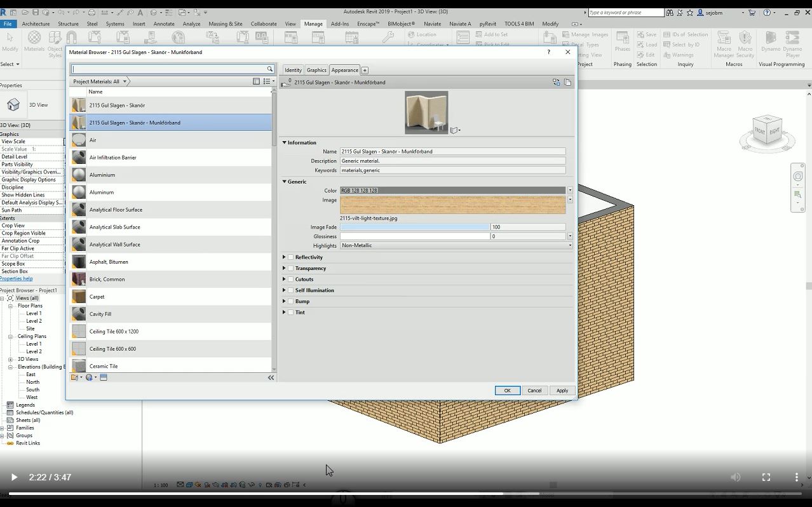Image resolution: width=812 pixels, height=507 pixels.
Task: Click the Material Browser help question mark
Action: tap(549, 52)
